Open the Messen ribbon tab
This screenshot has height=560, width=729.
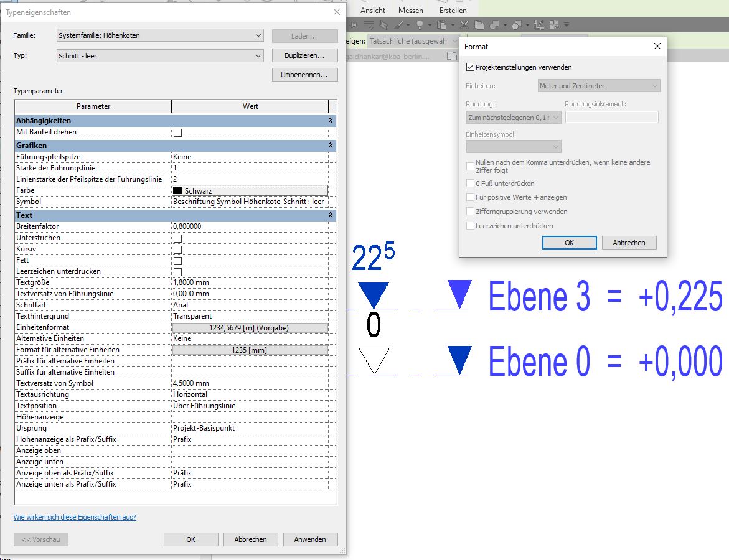(x=410, y=10)
